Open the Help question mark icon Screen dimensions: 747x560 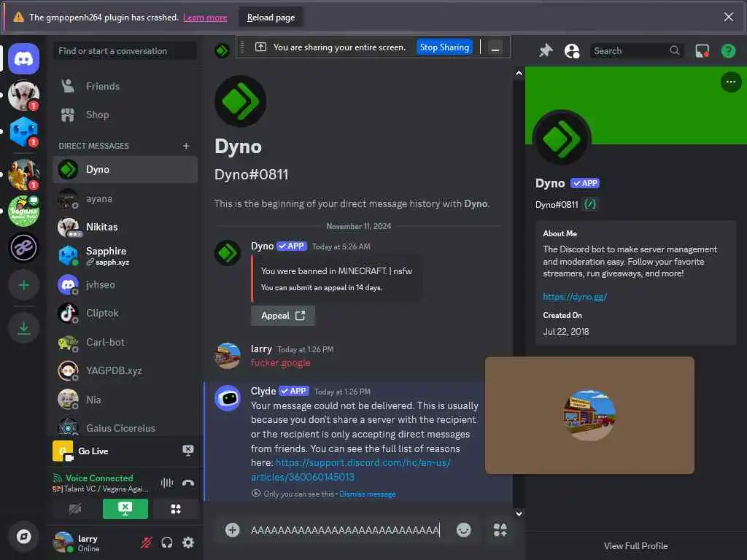click(728, 50)
